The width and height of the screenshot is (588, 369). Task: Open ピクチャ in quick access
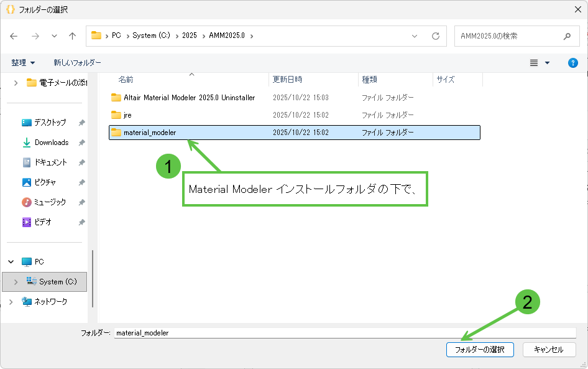45,182
